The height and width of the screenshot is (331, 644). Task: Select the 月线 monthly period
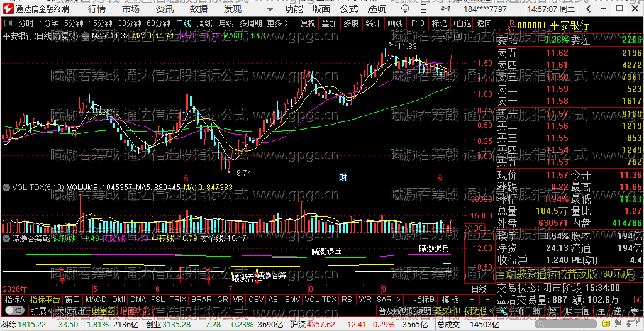click(226, 23)
